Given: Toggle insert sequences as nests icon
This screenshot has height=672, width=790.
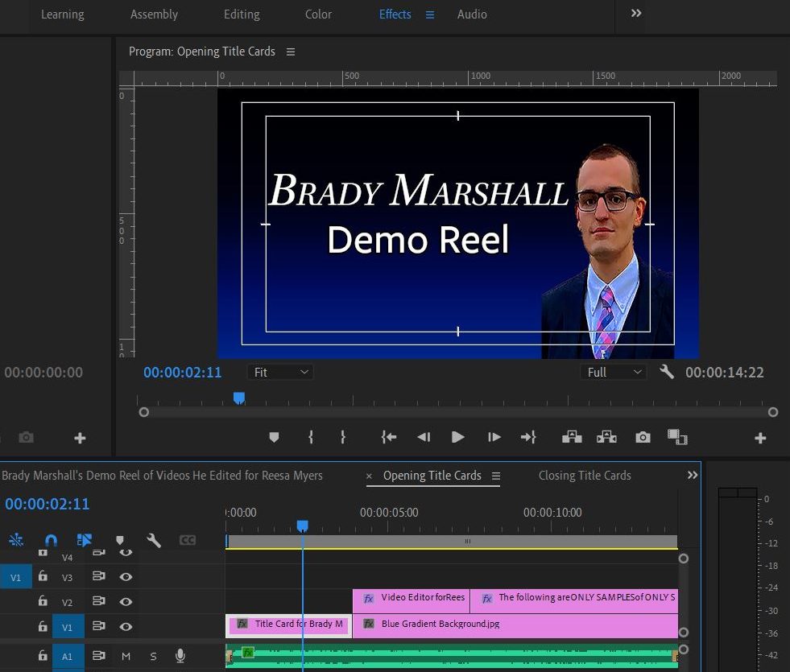Looking at the screenshot, I should pos(16,540).
